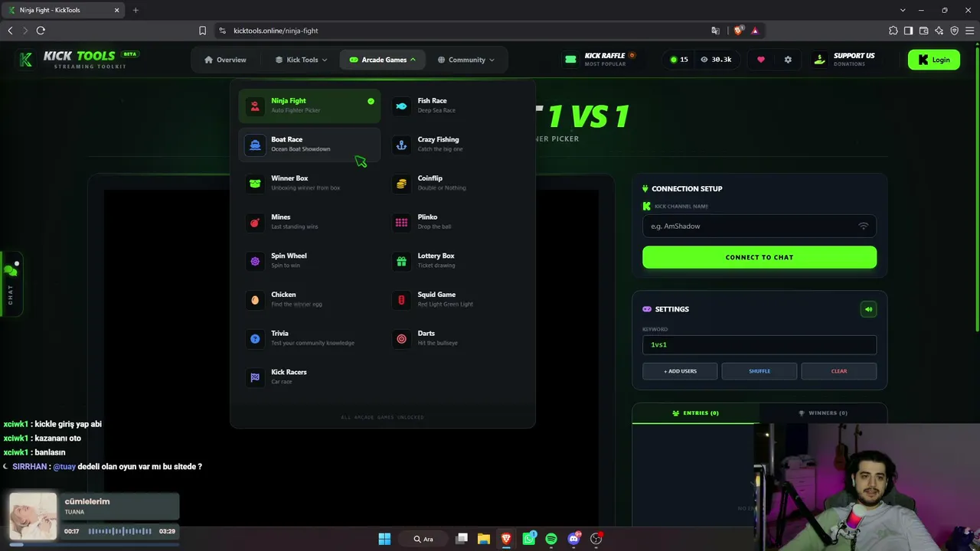Switch to the Winners (0) tab
This screenshot has width=980, height=551.
[x=823, y=413]
